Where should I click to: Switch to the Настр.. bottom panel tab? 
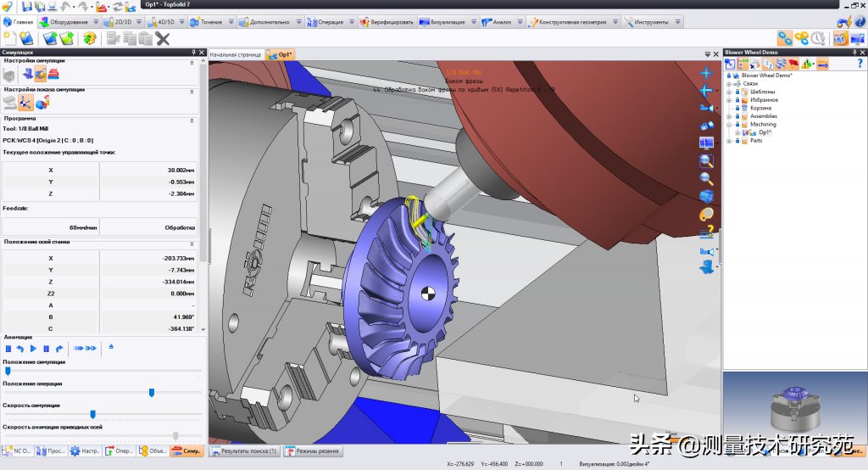coord(85,451)
